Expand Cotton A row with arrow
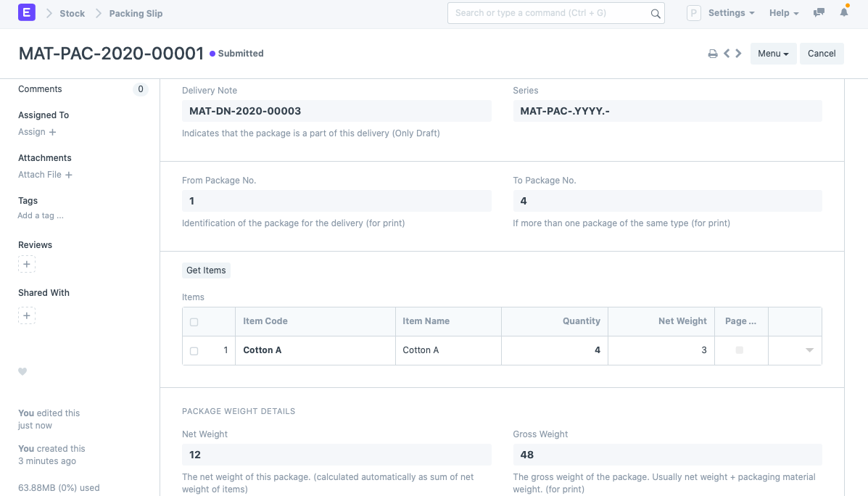This screenshot has width=868, height=496. point(809,350)
